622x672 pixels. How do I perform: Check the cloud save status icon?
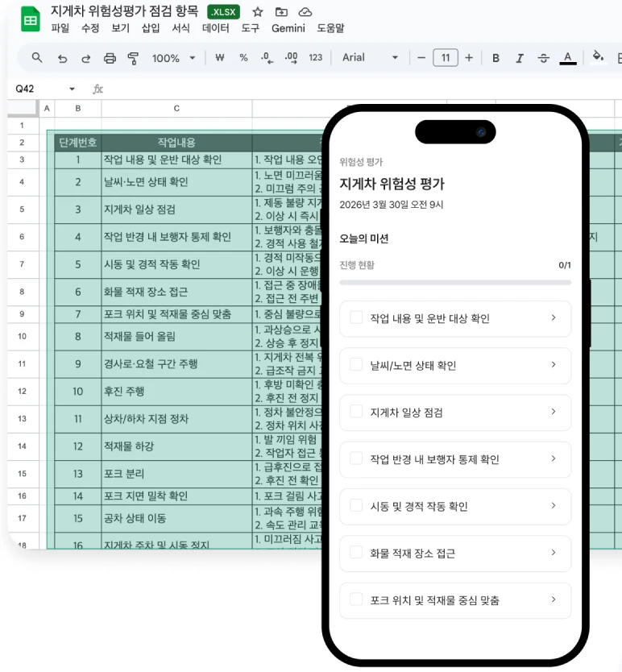[x=305, y=12]
